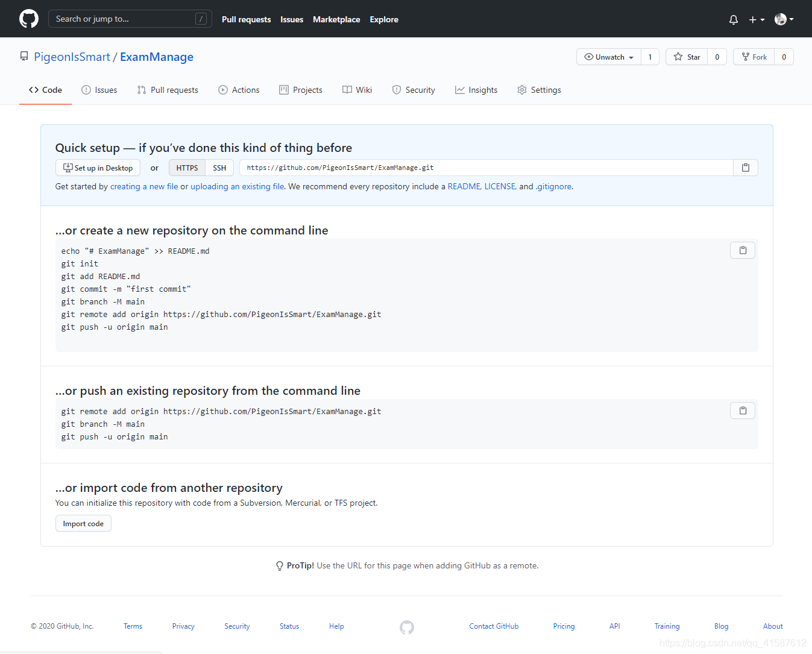Open the footer Terms link
The width and height of the screenshot is (812, 654).
click(133, 626)
